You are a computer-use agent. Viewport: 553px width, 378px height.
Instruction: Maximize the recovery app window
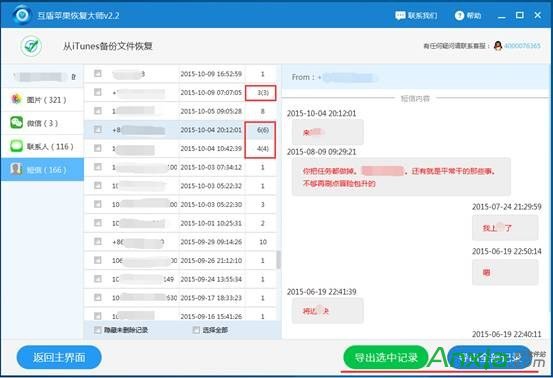519,15
